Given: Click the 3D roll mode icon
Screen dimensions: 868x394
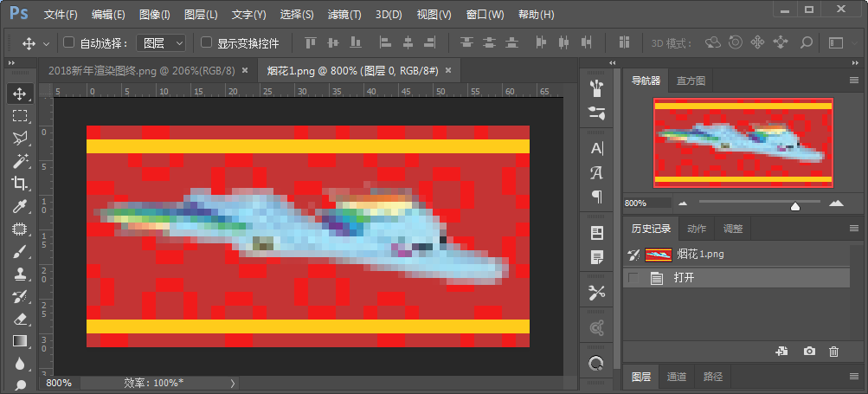Looking at the screenshot, I should 735,42.
